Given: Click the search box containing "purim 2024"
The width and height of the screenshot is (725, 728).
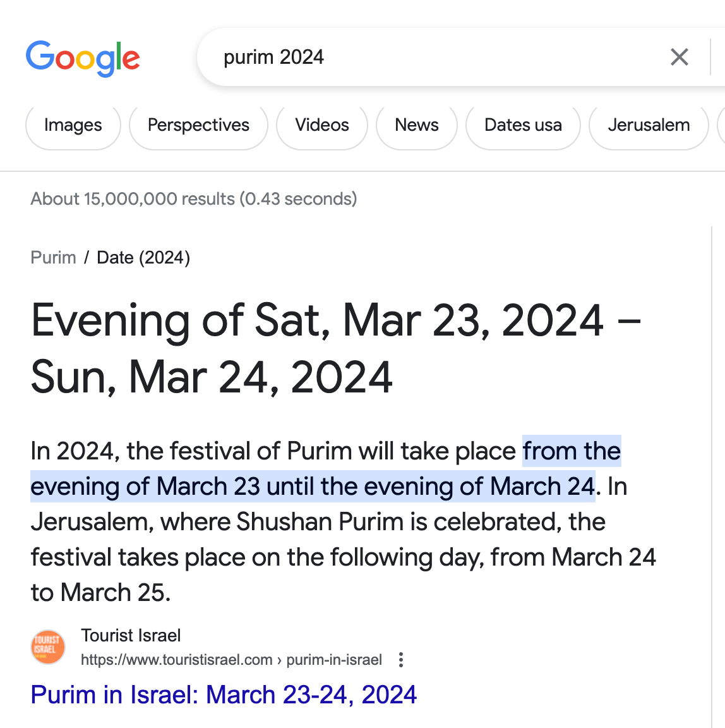Looking at the screenshot, I should point(429,58).
